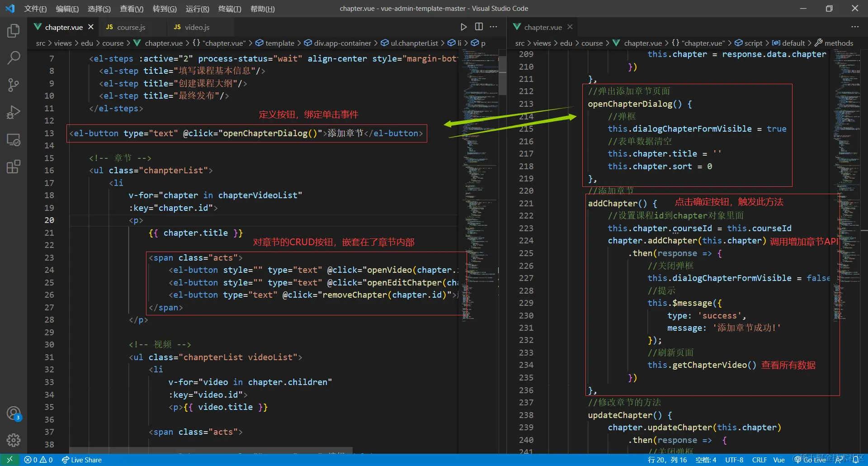Open the Remote Explorer view
This screenshot has width=868, height=466.
[14, 140]
